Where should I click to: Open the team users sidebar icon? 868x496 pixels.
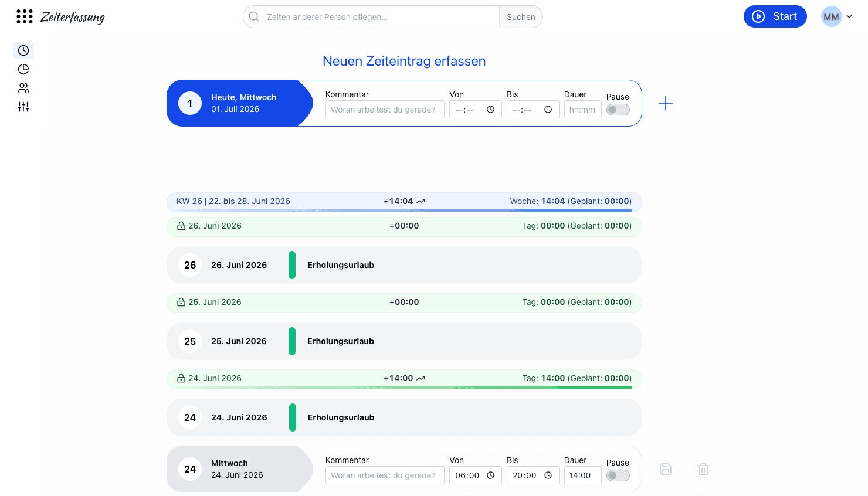tap(23, 88)
